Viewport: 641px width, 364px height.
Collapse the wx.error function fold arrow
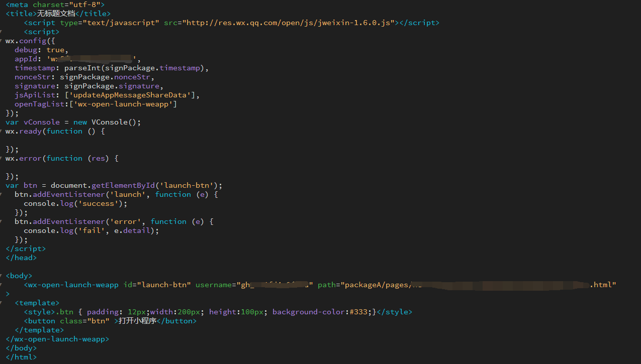point(2,159)
